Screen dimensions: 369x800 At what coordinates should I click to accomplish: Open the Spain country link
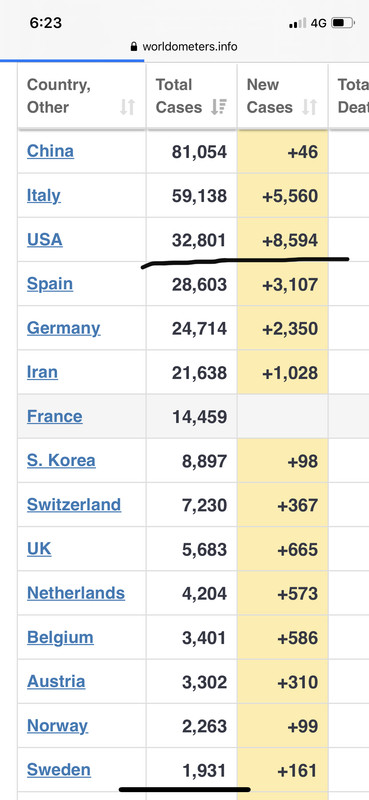coord(50,284)
